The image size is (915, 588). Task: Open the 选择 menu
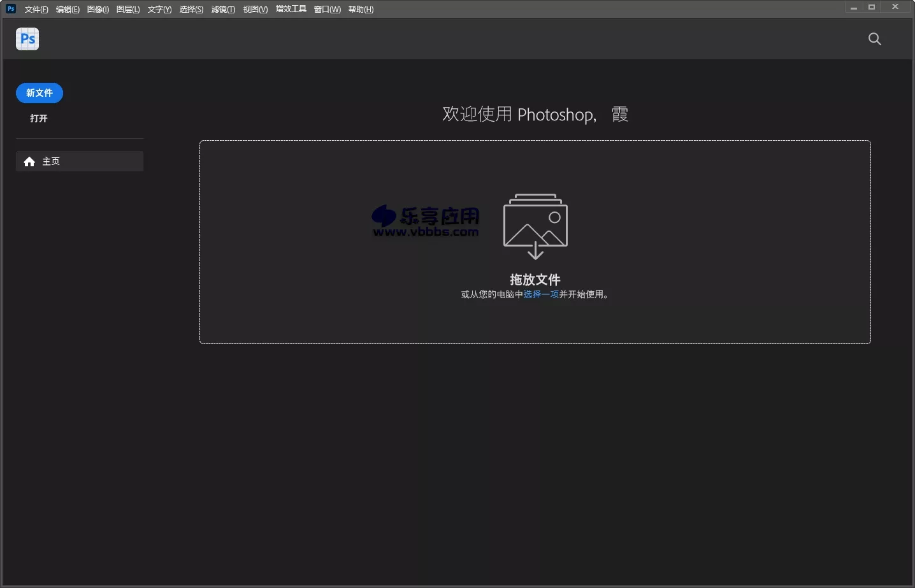click(x=191, y=9)
